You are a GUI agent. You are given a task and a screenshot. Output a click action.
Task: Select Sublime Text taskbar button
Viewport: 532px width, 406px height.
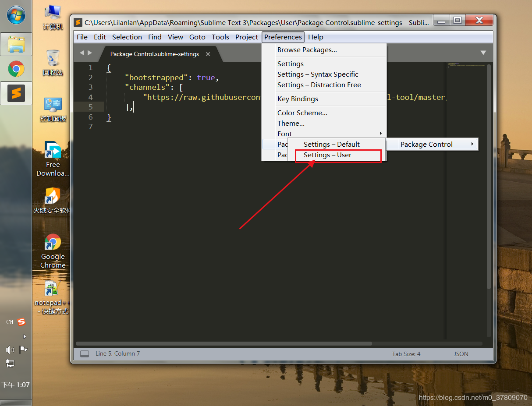pos(16,93)
